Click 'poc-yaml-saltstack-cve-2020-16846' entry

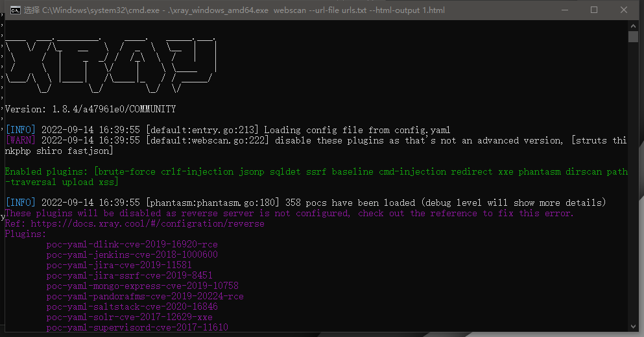click(x=132, y=306)
